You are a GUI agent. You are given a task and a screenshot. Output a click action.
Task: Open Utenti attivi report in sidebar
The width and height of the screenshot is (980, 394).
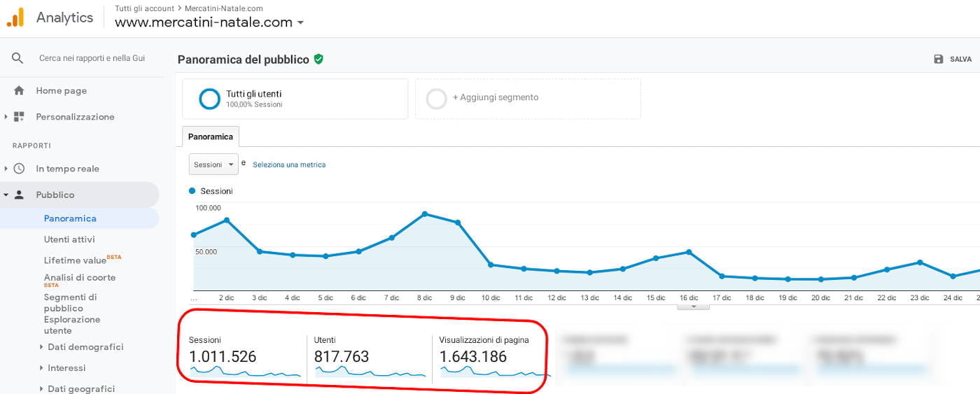click(69, 239)
